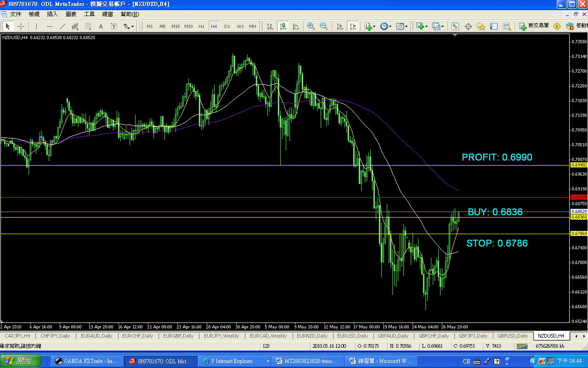Select the Horizontal Line drawing tool
Image resolution: width=588 pixels, height=368 pixels.
pos(49,26)
